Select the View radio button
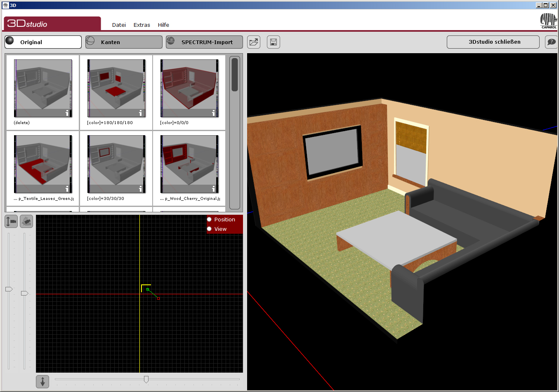The width and height of the screenshot is (559, 392). (209, 229)
